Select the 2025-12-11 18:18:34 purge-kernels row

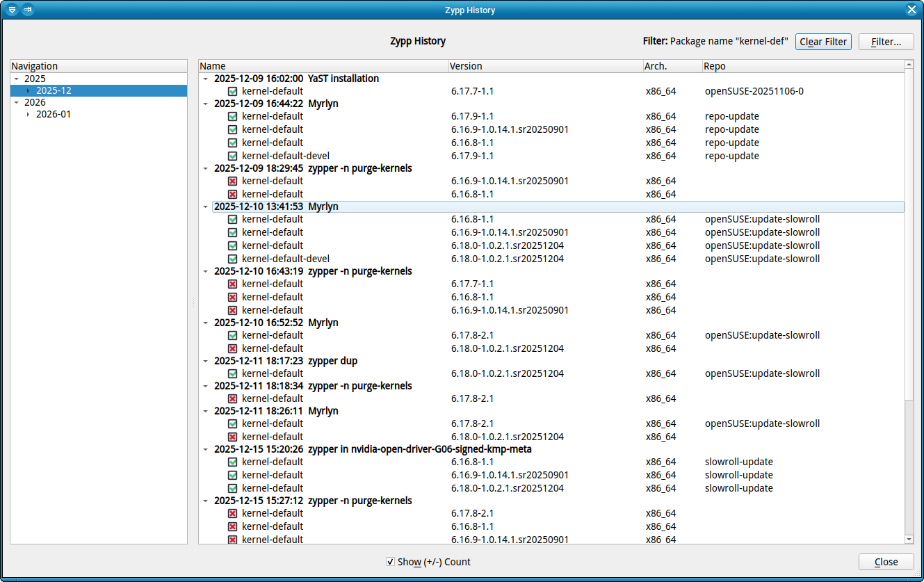pyautogui.click(x=313, y=386)
